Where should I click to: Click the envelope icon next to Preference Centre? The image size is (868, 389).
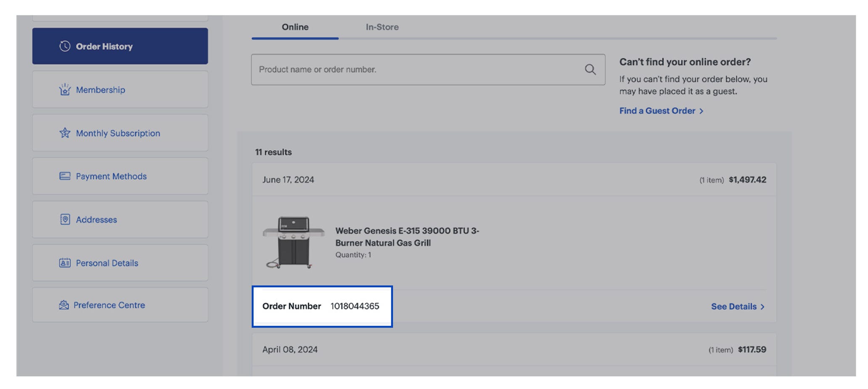pos(64,305)
